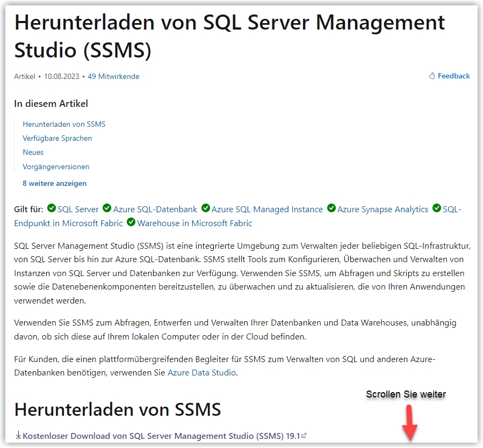483x448 pixels.
Task: Open the SQL Server applies-to link
Action: pyautogui.click(x=78, y=209)
